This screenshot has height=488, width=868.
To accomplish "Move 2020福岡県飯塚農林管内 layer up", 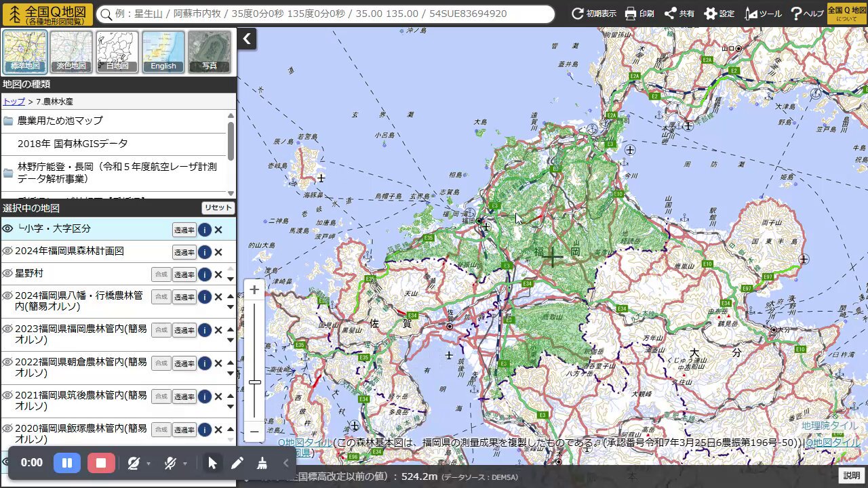I will 231,428.
